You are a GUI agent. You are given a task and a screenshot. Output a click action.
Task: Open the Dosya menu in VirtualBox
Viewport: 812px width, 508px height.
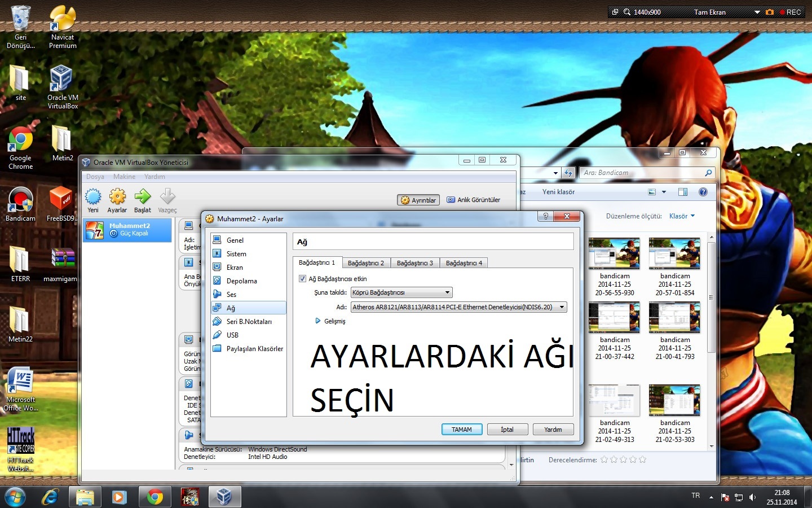95,177
